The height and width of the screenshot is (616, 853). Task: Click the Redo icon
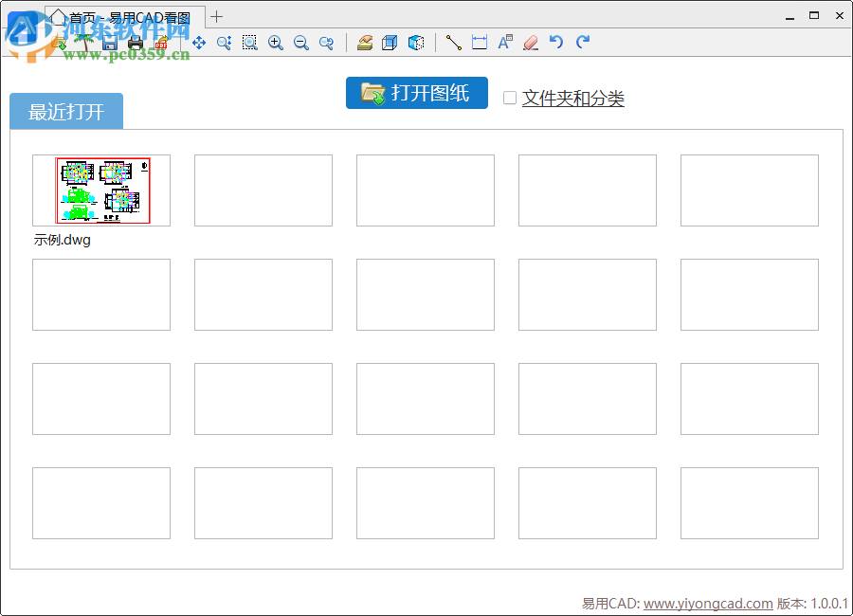click(x=582, y=43)
